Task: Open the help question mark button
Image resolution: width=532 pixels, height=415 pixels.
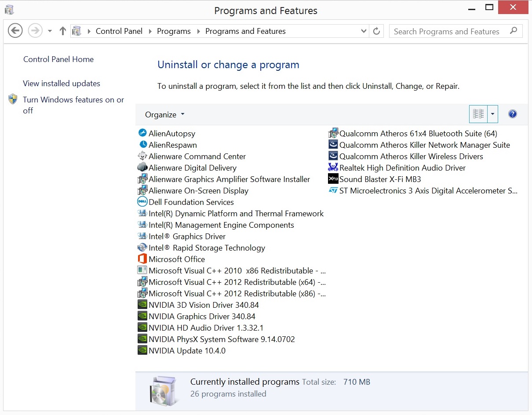Action: [512, 114]
